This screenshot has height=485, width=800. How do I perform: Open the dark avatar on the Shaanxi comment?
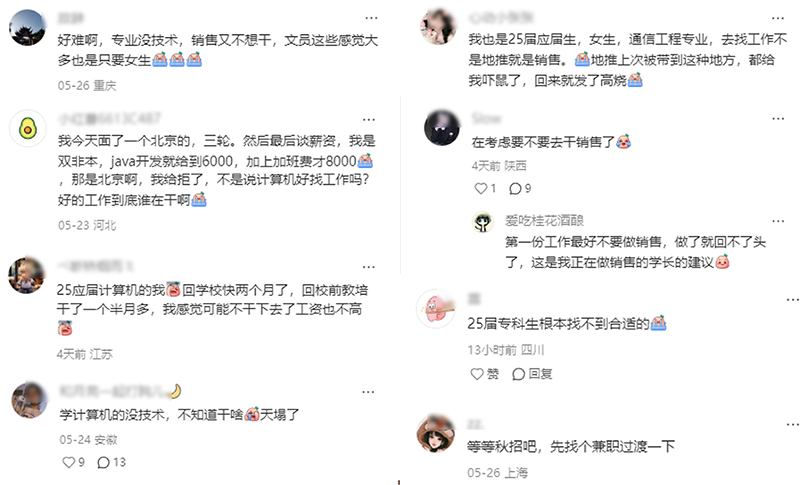(x=442, y=127)
